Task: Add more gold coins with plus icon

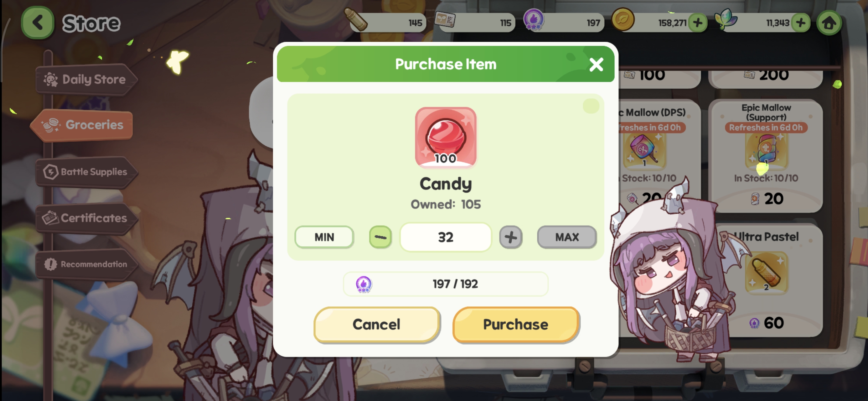Action: 698,23
